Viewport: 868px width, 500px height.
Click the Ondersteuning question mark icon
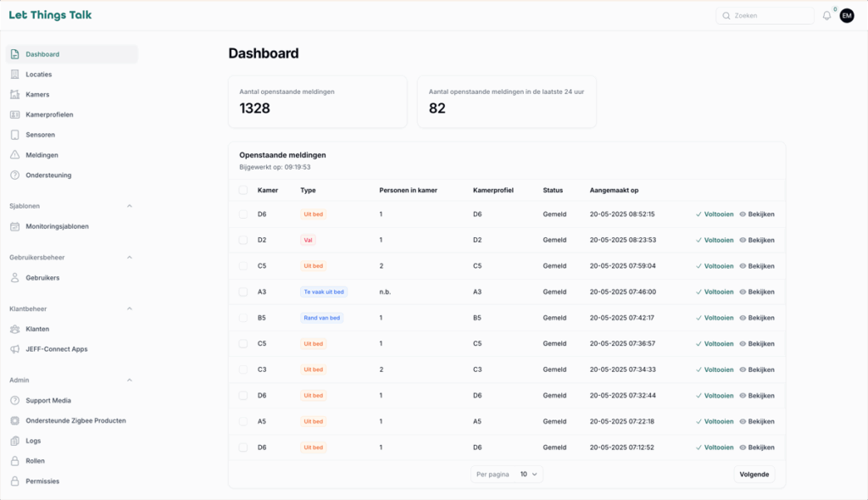click(x=15, y=175)
